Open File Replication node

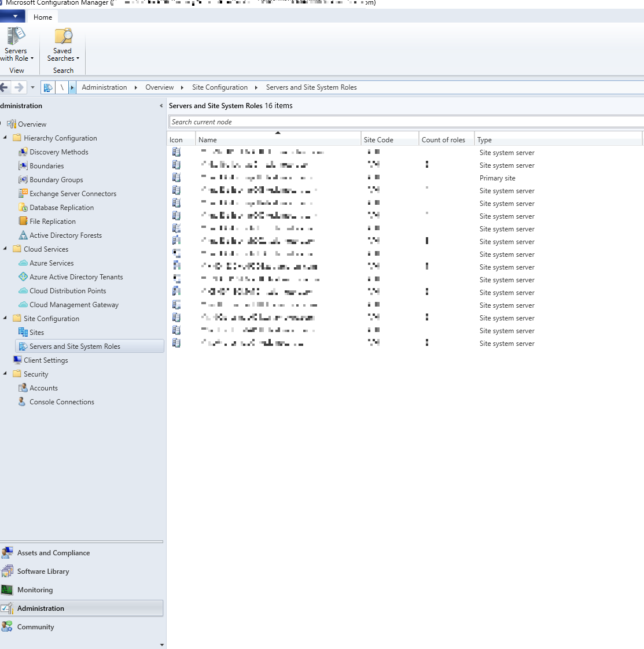52,222
